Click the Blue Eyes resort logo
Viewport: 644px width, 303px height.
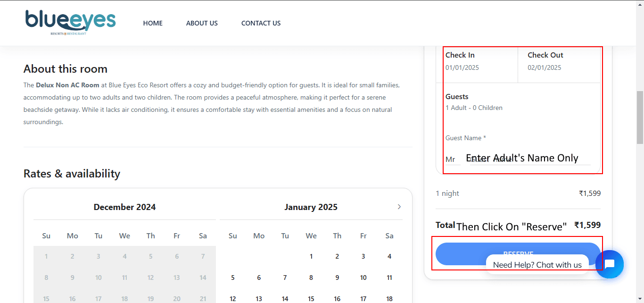(x=70, y=22)
